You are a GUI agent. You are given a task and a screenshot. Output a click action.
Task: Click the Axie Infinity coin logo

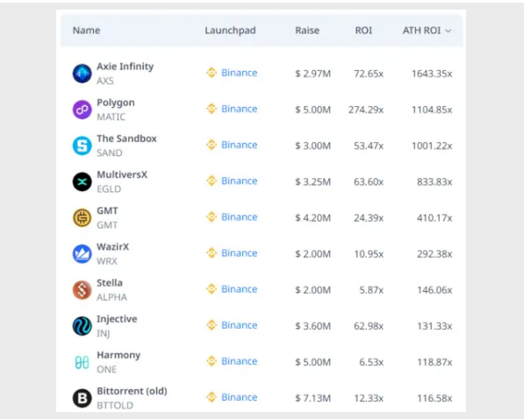[x=82, y=74]
